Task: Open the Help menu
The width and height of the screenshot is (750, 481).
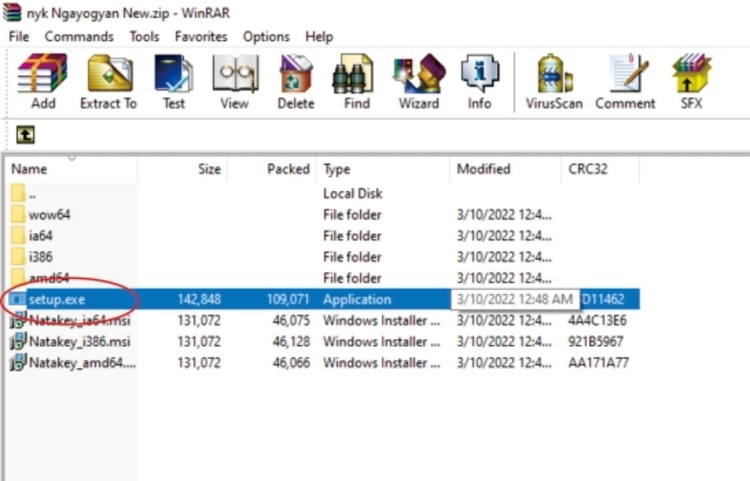Action: [x=319, y=36]
